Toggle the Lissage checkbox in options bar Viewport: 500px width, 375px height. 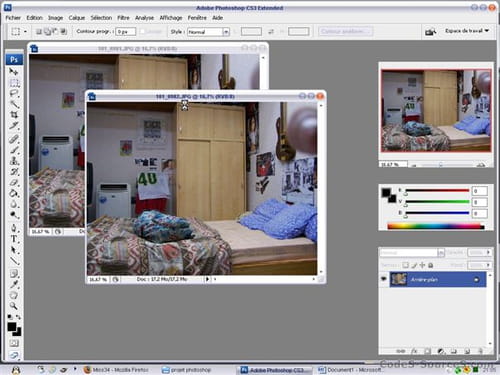(x=142, y=31)
